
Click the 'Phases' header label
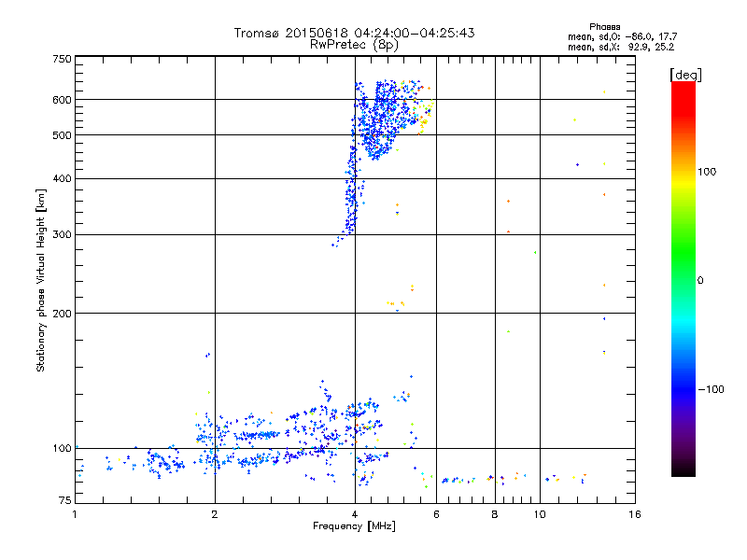point(604,27)
